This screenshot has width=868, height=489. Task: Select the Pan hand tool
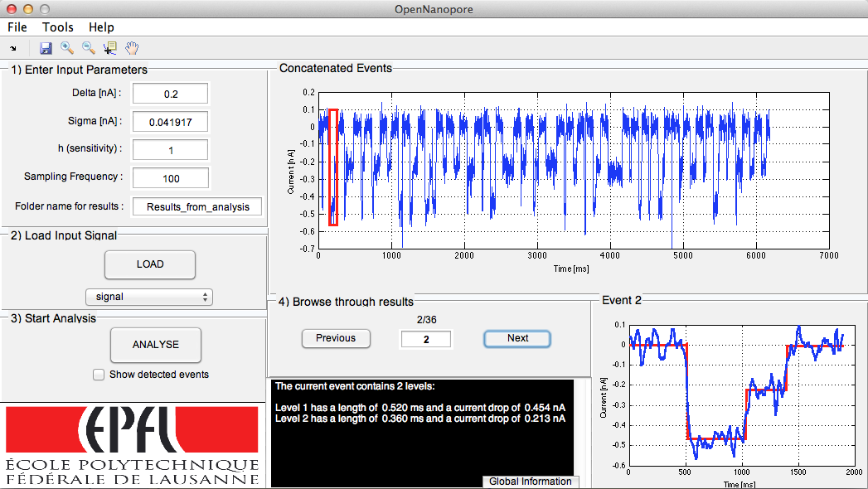click(131, 49)
